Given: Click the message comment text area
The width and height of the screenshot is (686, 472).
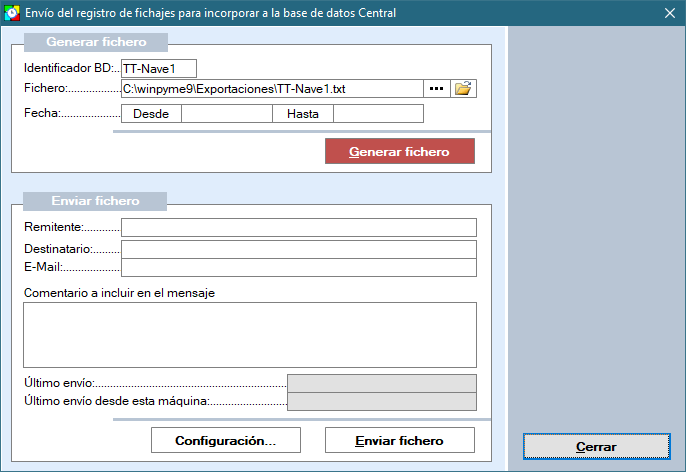Looking at the screenshot, I should (249, 335).
